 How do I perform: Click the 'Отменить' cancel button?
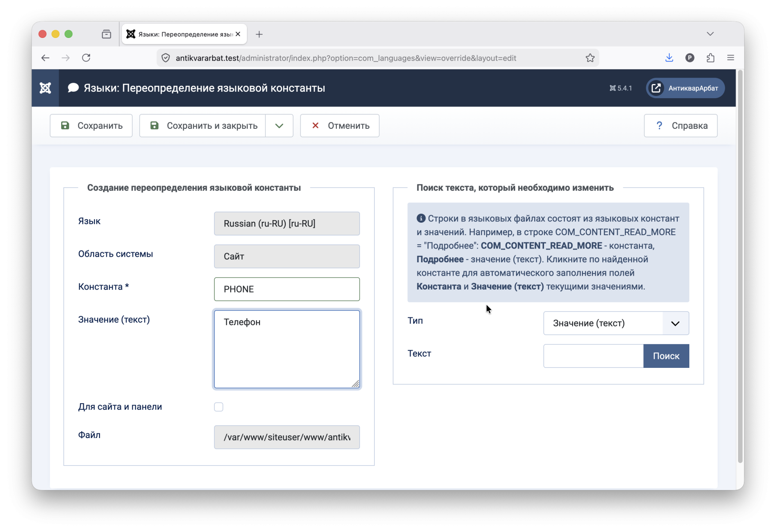coord(340,126)
